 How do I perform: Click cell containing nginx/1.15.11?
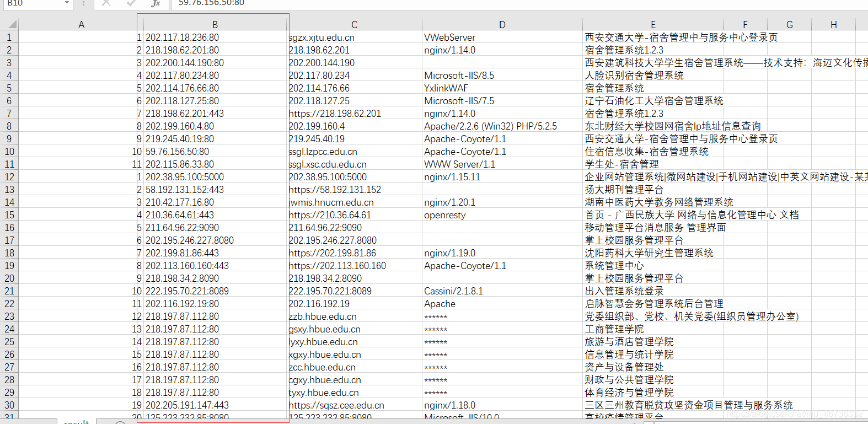pyautogui.click(x=502, y=177)
